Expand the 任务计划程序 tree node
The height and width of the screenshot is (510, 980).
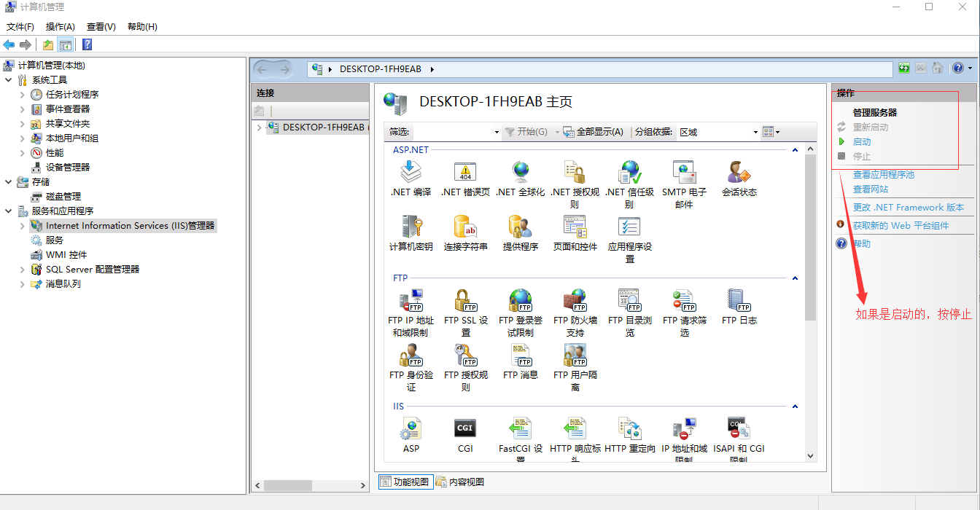[x=22, y=95]
